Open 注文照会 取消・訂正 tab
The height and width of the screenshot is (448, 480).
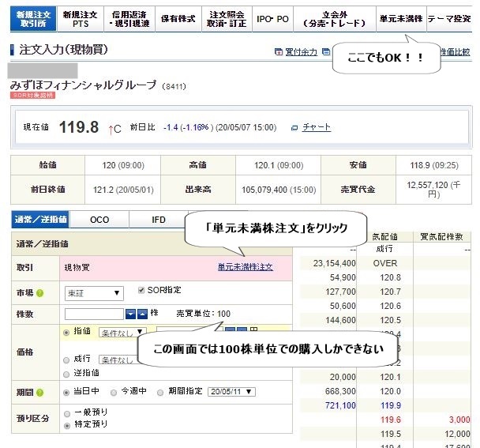(x=227, y=19)
